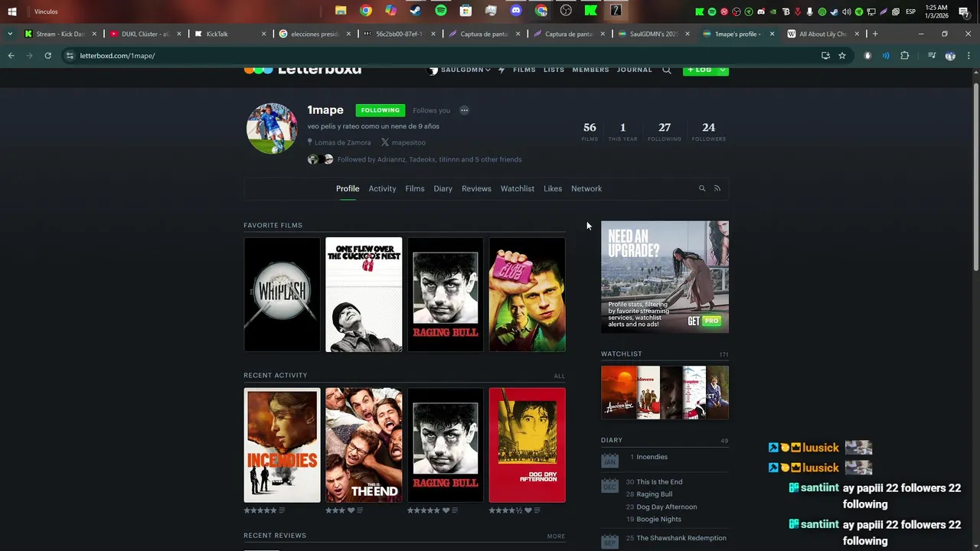Open LISTS in Letterboxd header
The image size is (980, 551).
(x=554, y=70)
